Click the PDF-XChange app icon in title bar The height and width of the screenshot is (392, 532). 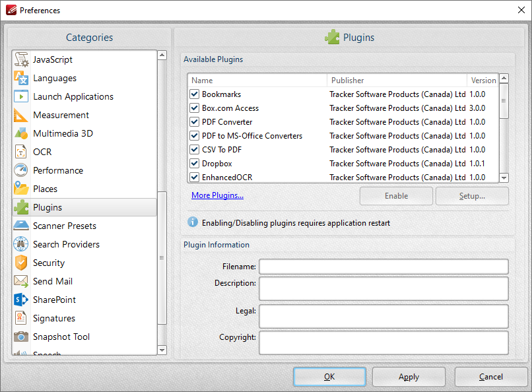click(x=11, y=10)
